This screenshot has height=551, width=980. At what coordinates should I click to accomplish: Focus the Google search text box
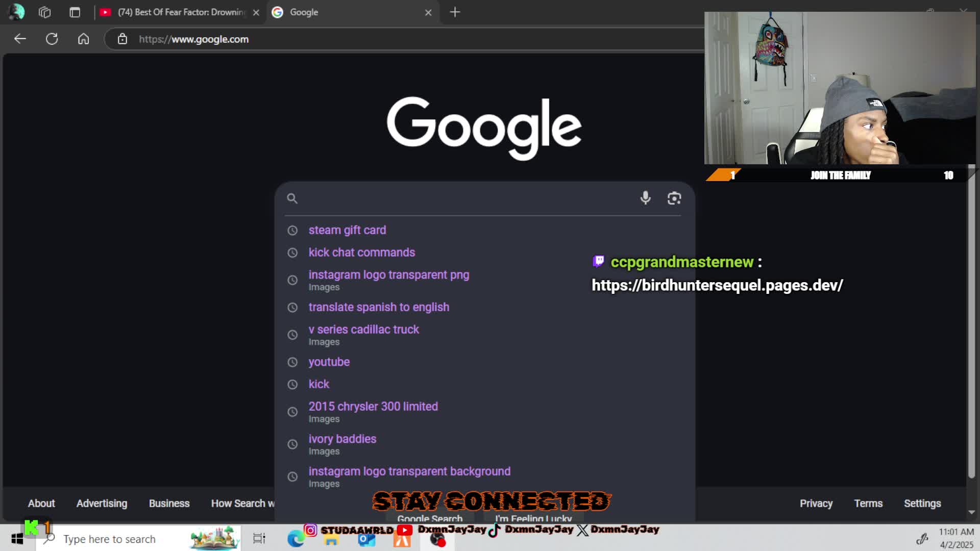(x=467, y=198)
